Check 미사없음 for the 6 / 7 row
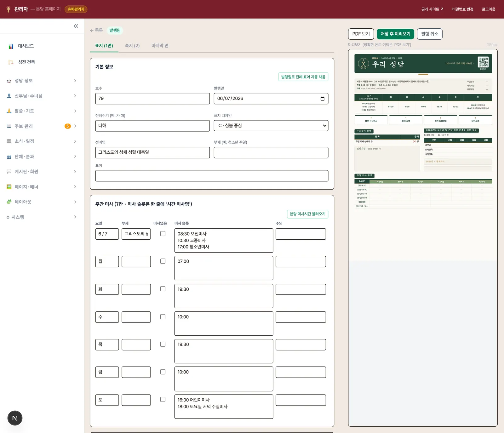Viewport: 504px width, 433px height. (x=163, y=234)
